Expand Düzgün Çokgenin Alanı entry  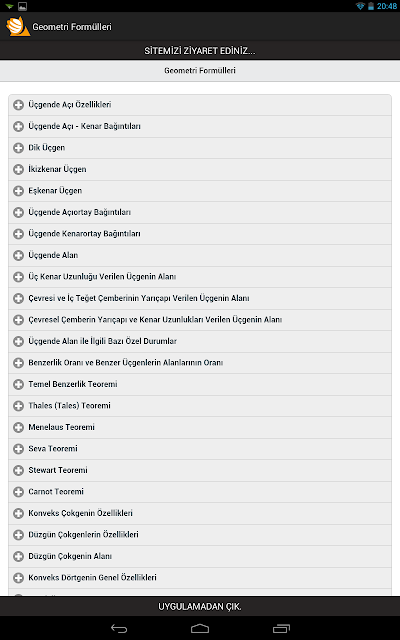coord(200,556)
